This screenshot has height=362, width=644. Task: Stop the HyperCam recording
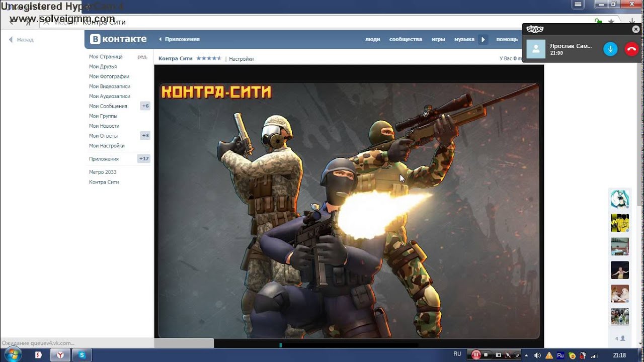(x=487, y=355)
